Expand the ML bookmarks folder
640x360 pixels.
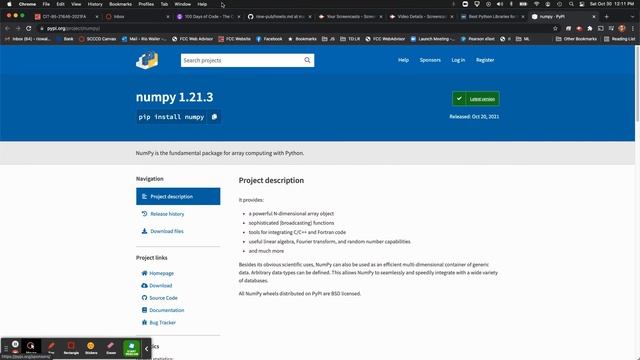point(523,39)
